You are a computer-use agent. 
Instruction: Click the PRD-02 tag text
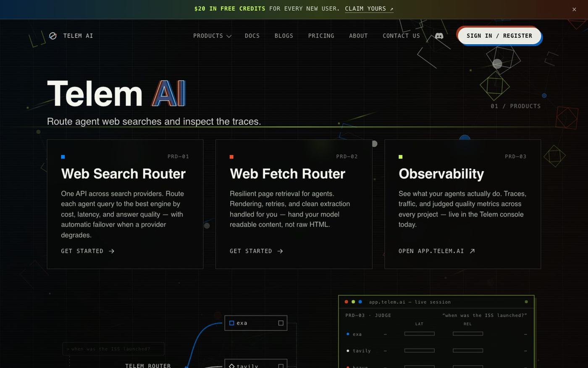(x=347, y=156)
